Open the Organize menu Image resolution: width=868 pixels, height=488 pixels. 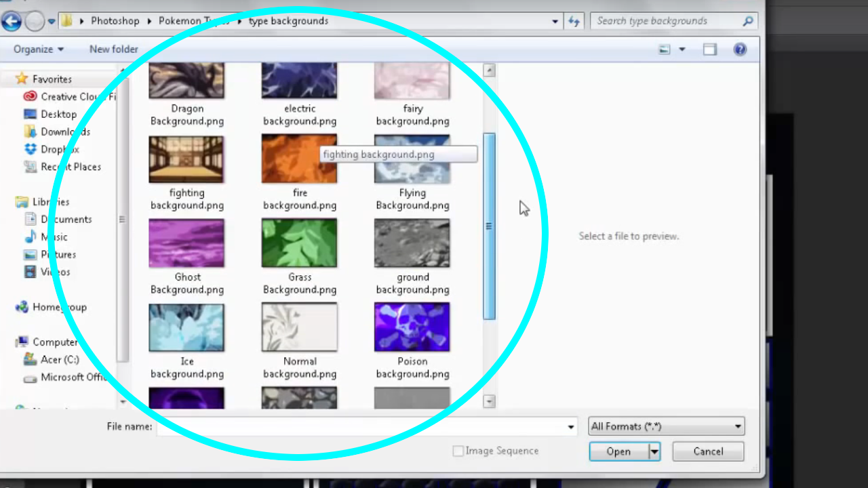point(39,49)
